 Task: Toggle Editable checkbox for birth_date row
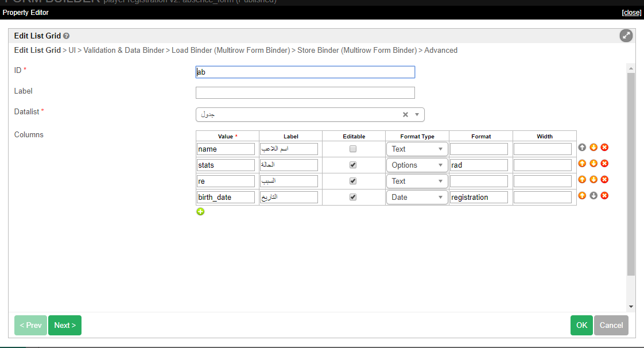[x=353, y=197]
